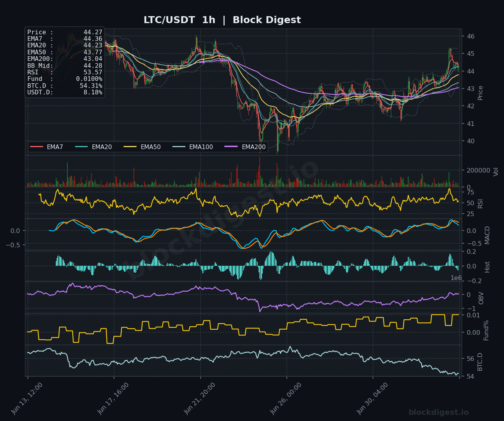Click the Price axis label

click(480, 93)
